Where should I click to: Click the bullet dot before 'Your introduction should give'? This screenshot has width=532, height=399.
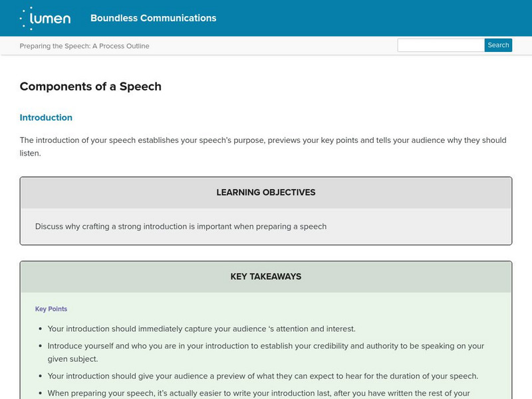(x=41, y=376)
